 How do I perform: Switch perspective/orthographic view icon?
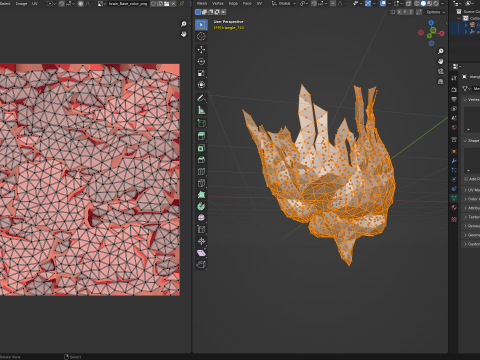point(441,82)
